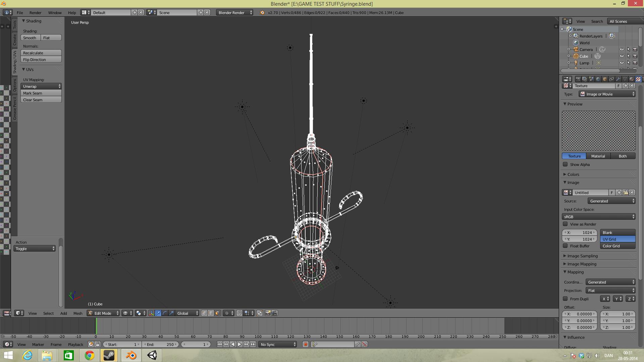Viewport: 644px width, 362px height.
Task: Open the Edit Mode dropdown
Action: (103, 313)
